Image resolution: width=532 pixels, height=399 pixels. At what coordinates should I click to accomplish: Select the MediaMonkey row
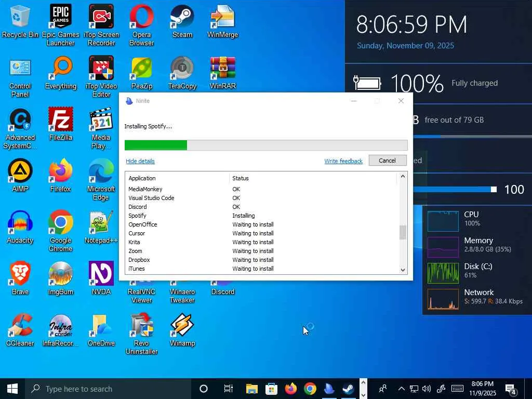tap(262, 189)
